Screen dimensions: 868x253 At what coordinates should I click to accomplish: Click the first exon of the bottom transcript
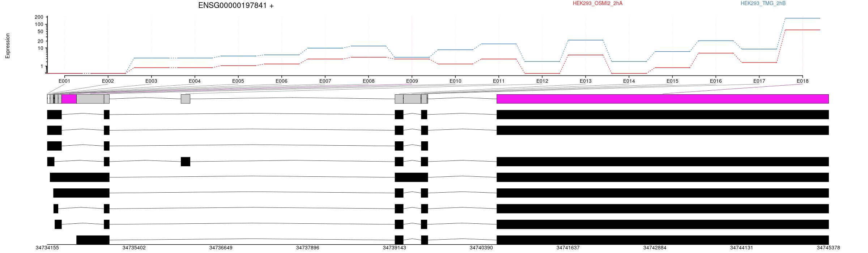93,240
